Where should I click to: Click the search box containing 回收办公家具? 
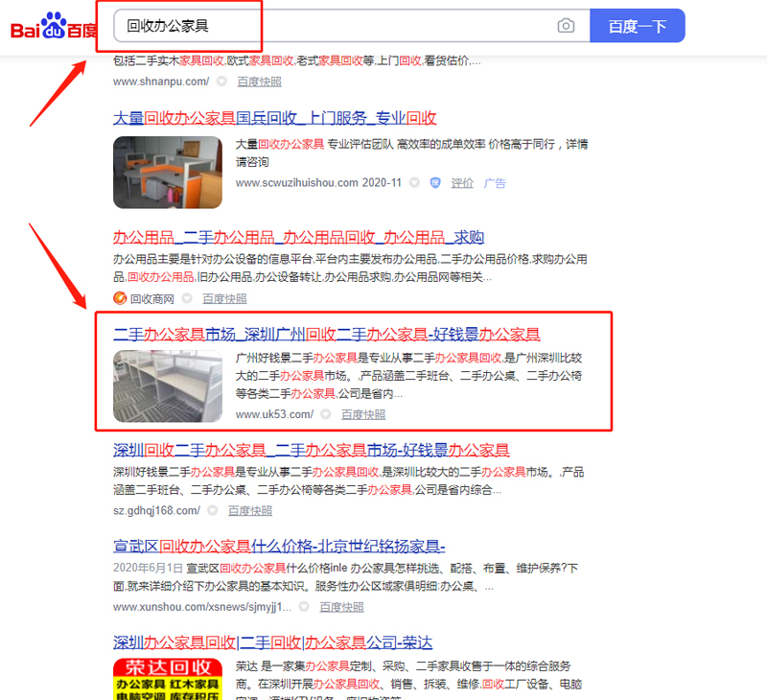336,26
